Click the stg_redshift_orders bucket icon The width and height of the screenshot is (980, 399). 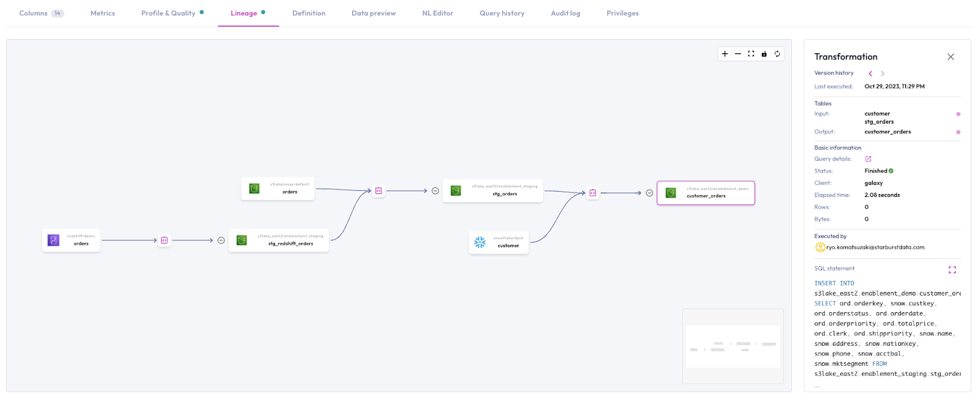(242, 241)
